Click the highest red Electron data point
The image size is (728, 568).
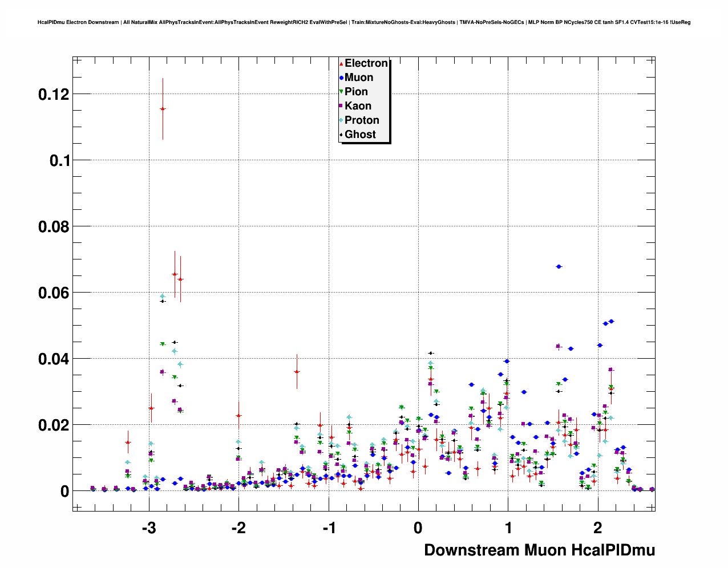pyautogui.click(x=163, y=108)
